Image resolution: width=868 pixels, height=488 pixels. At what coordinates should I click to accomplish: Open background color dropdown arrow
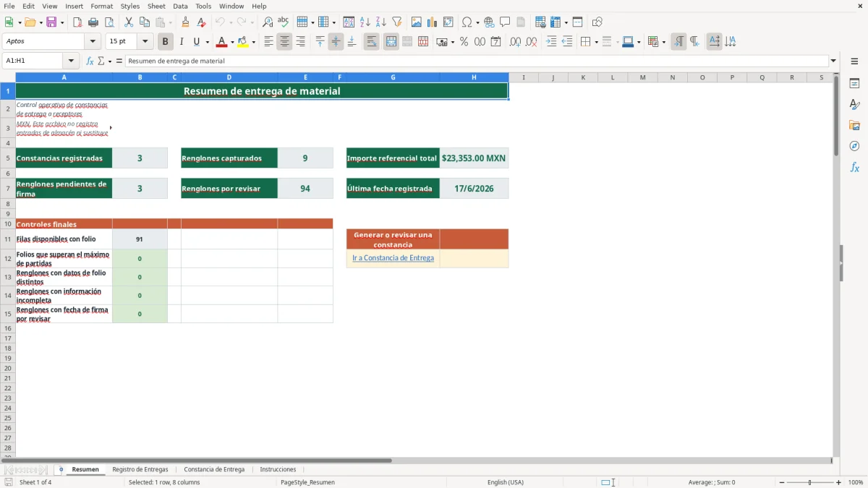pyautogui.click(x=253, y=42)
